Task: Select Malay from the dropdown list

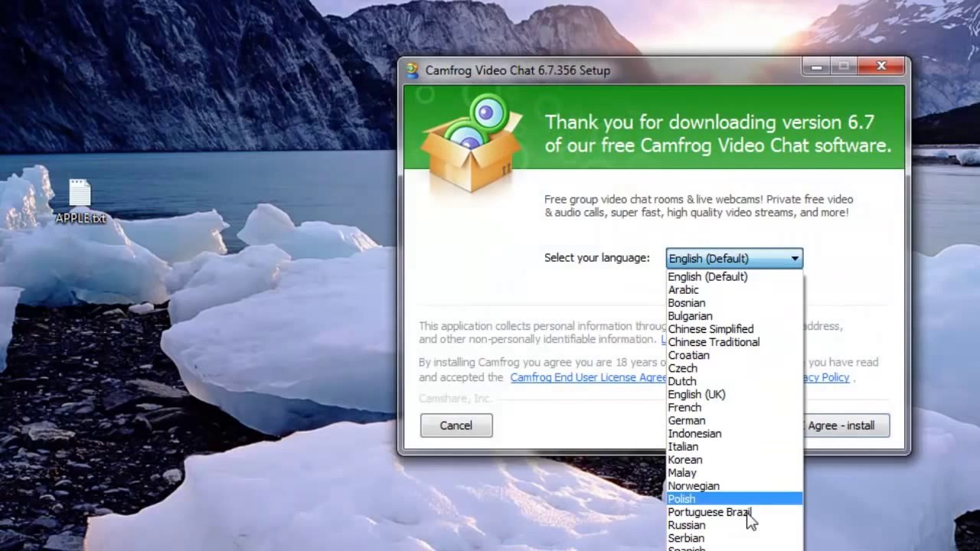Action: [735, 472]
